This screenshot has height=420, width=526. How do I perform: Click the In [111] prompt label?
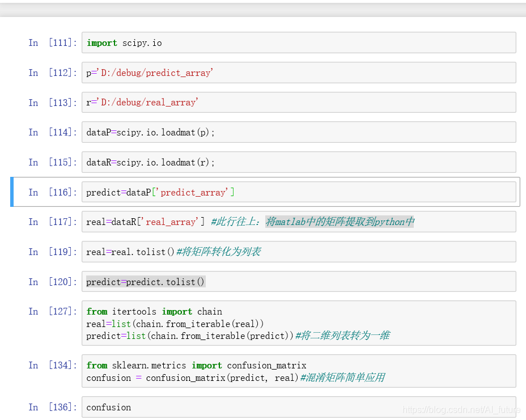click(53, 43)
